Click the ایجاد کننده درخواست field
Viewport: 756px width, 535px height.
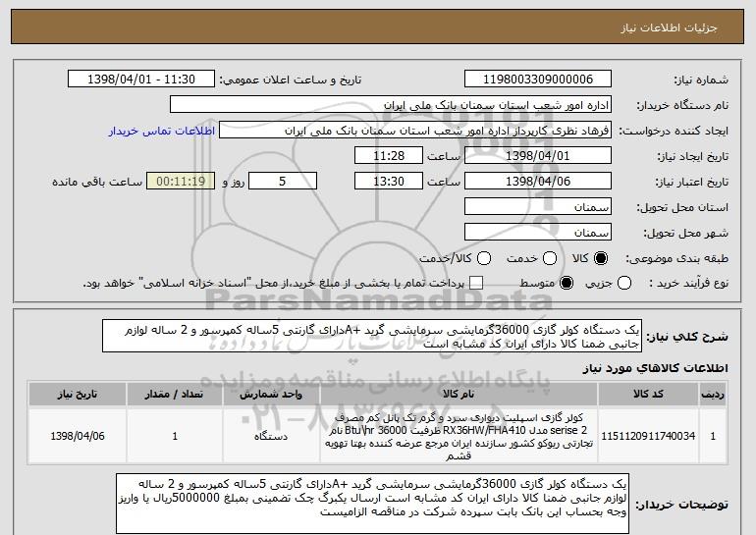(x=415, y=131)
